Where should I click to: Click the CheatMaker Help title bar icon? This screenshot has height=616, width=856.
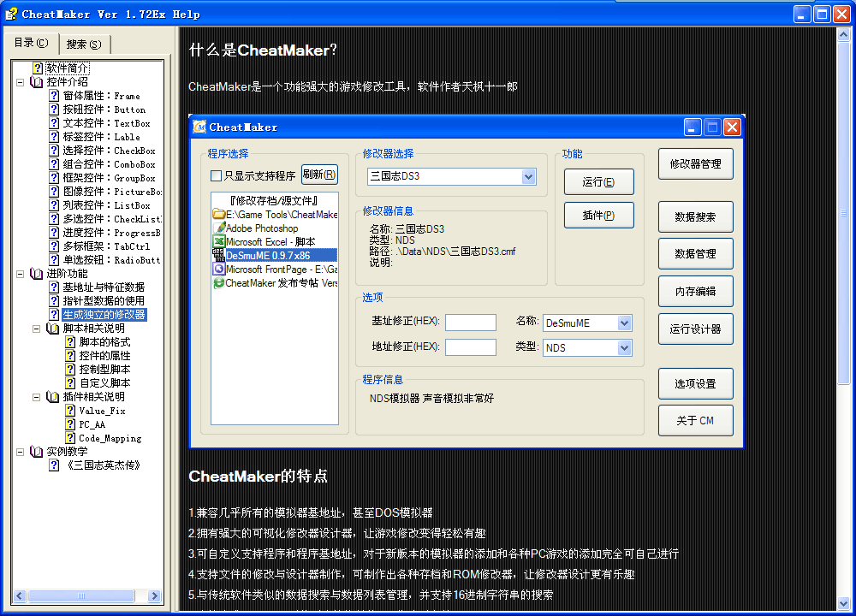pos(11,14)
